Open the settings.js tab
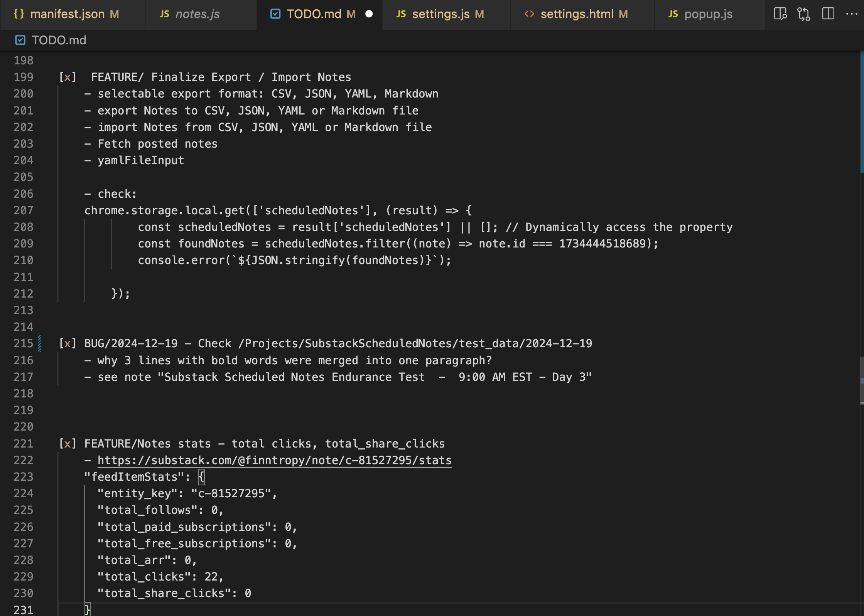This screenshot has width=864, height=616. point(446,14)
